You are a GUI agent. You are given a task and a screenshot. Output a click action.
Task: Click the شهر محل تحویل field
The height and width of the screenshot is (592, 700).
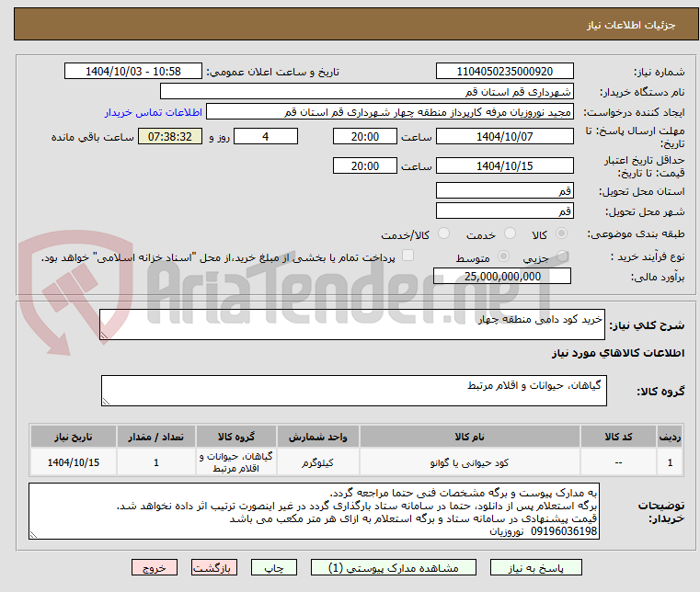point(504,211)
